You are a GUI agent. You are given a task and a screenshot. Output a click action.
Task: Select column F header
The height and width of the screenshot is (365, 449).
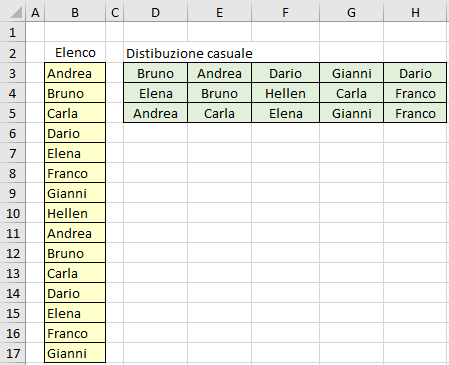[286, 12]
